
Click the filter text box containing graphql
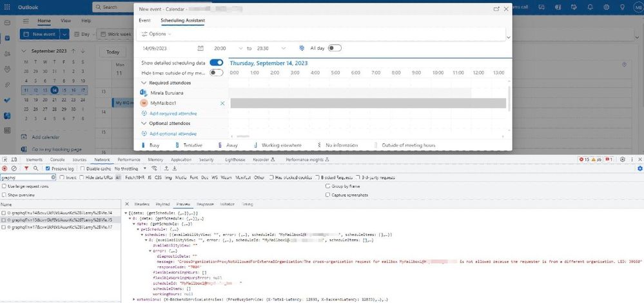click(28, 177)
